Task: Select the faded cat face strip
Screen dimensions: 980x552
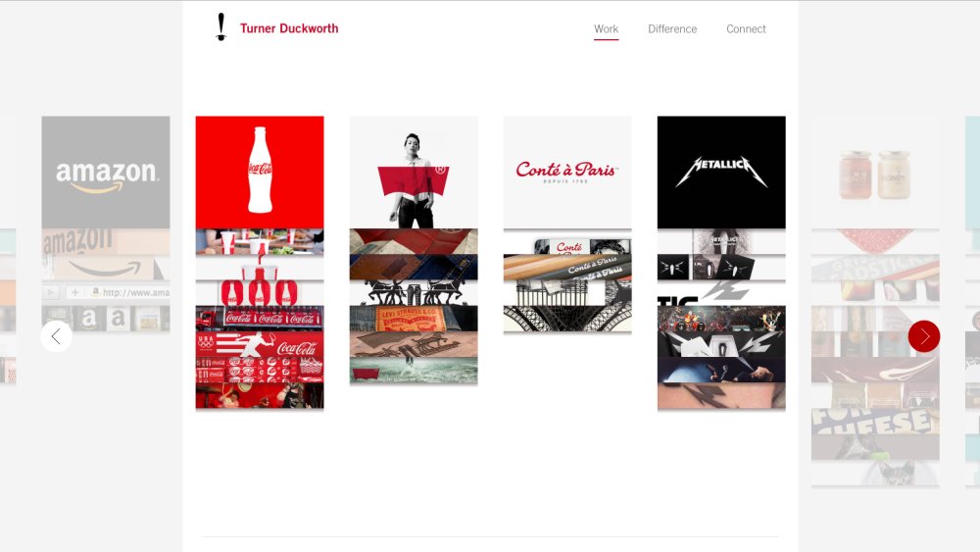Action: click(x=875, y=472)
